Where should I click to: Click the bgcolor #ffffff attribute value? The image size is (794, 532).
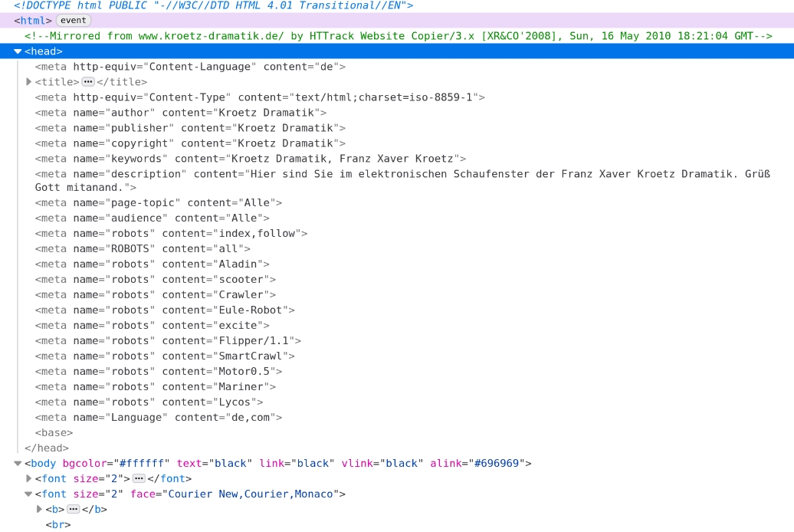pyautogui.click(x=142, y=464)
